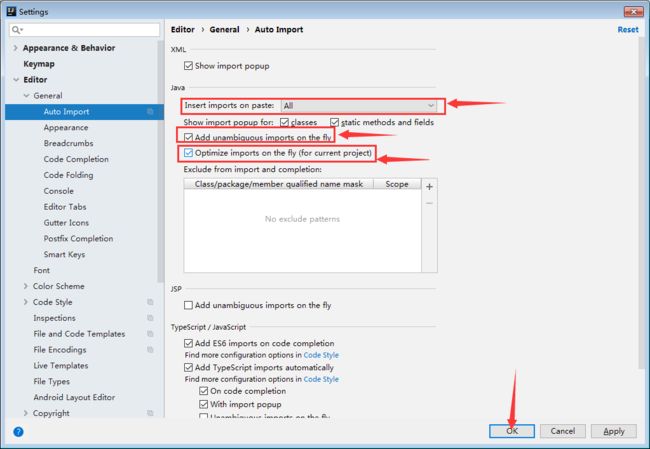Click the plus icon to add exclude pattern
The width and height of the screenshot is (650, 449).
coord(429,187)
